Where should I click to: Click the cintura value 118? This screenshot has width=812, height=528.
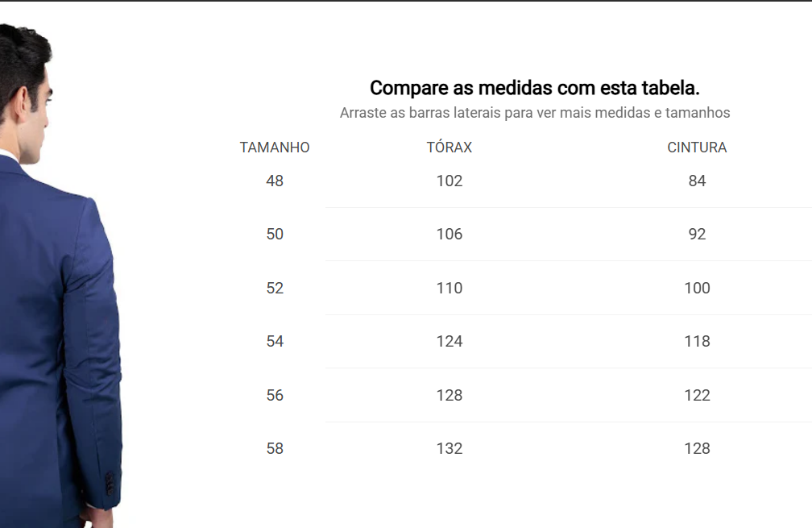[697, 342]
